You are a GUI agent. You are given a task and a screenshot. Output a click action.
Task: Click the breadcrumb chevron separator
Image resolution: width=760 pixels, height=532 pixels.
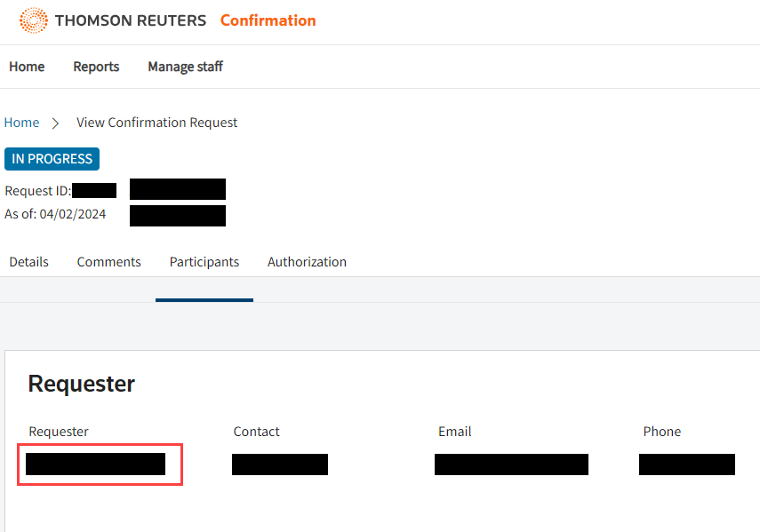click(x=54, y=122)
